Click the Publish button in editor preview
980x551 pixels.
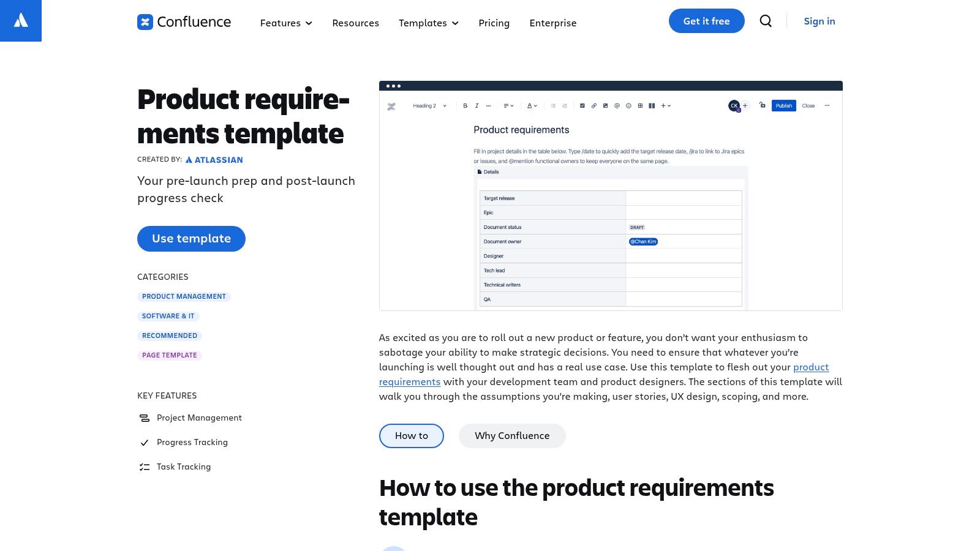tap(784, 106)
